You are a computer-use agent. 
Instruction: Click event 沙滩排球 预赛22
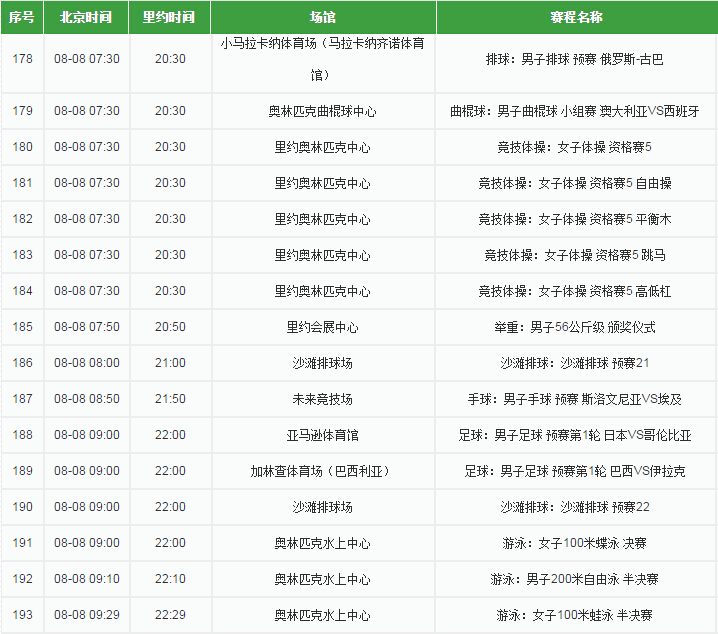click(x=575, y=508)
